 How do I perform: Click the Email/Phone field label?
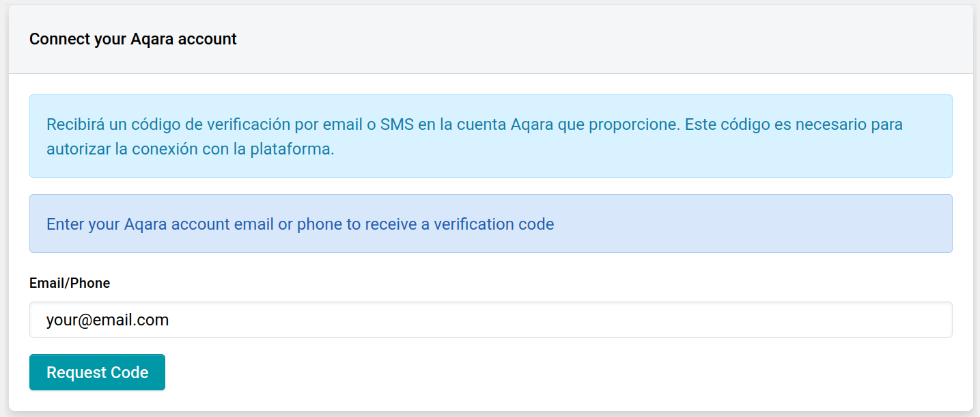(70, 283)
